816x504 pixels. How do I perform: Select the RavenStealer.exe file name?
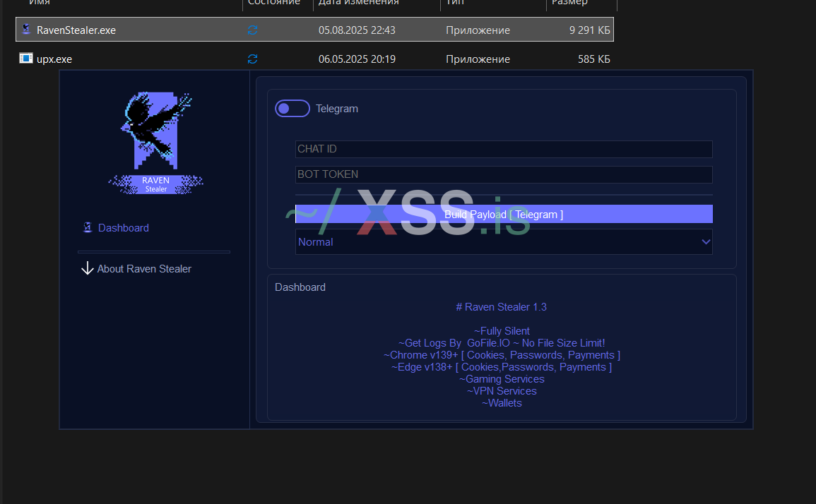pyautogui.click(x=76, y=30)
